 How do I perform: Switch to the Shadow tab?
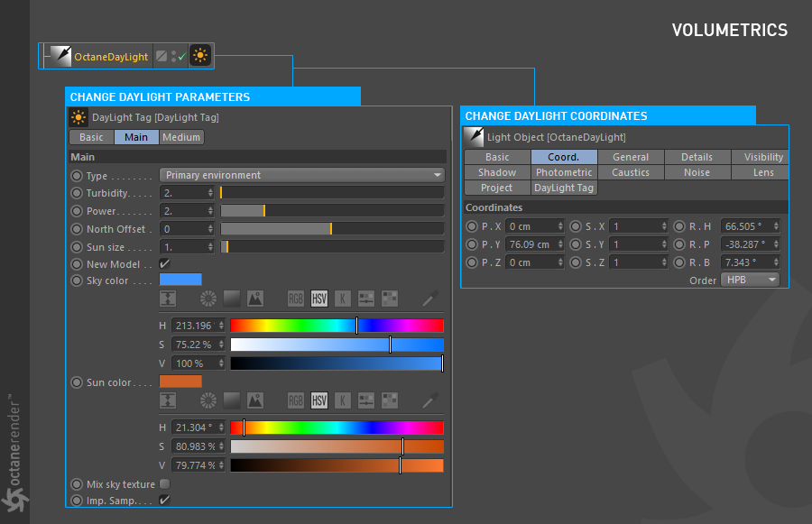pos(497,172)
